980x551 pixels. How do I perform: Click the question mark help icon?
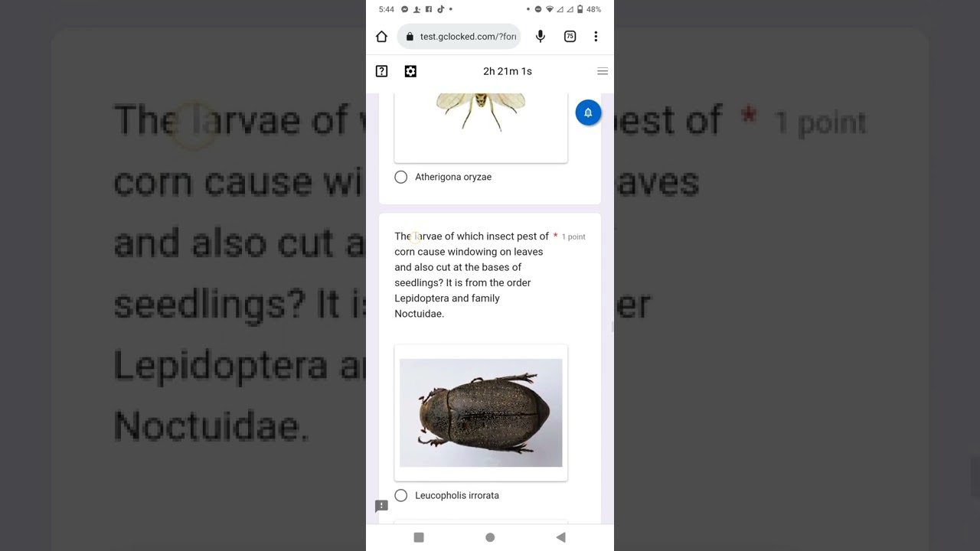381,71
